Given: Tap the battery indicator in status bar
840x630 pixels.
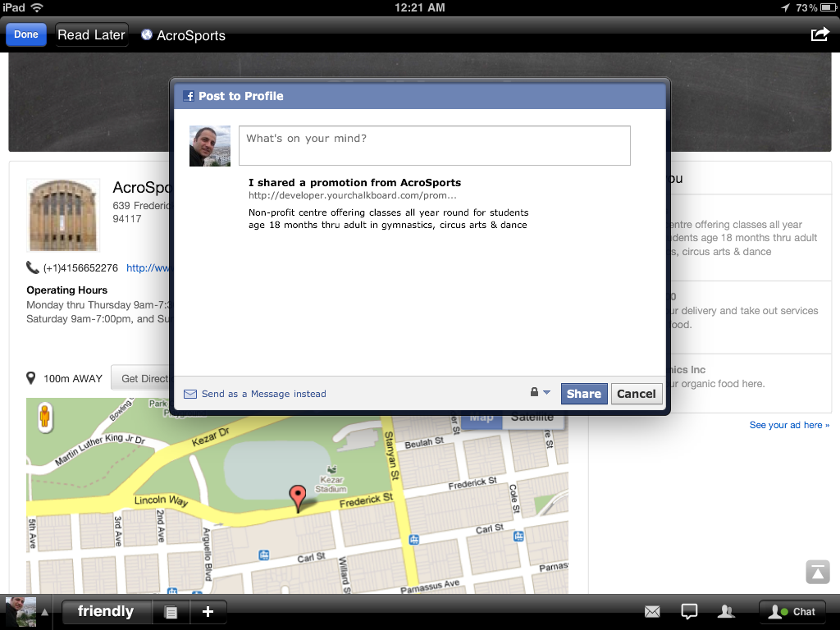Looking at the screenshot, I should [829, 7].
